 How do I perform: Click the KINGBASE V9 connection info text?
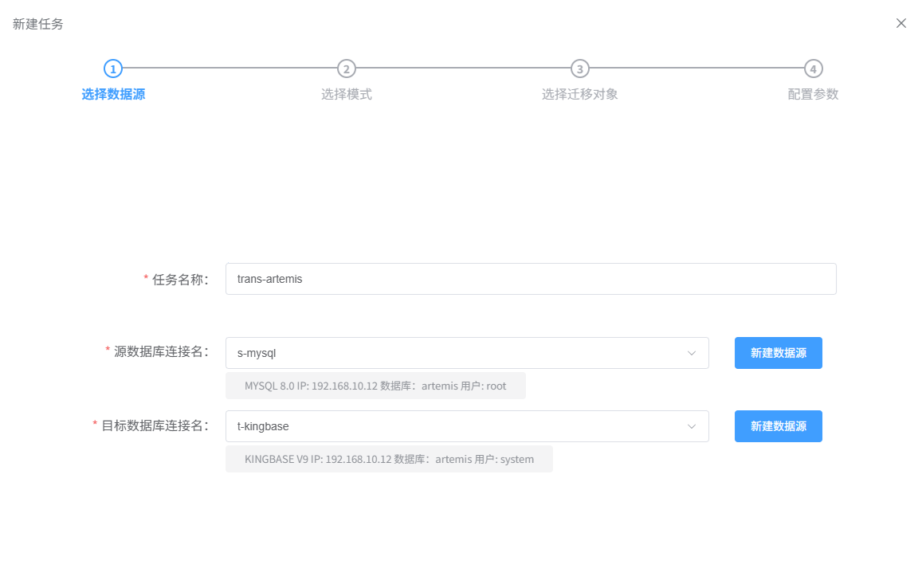tap(389, 459)
